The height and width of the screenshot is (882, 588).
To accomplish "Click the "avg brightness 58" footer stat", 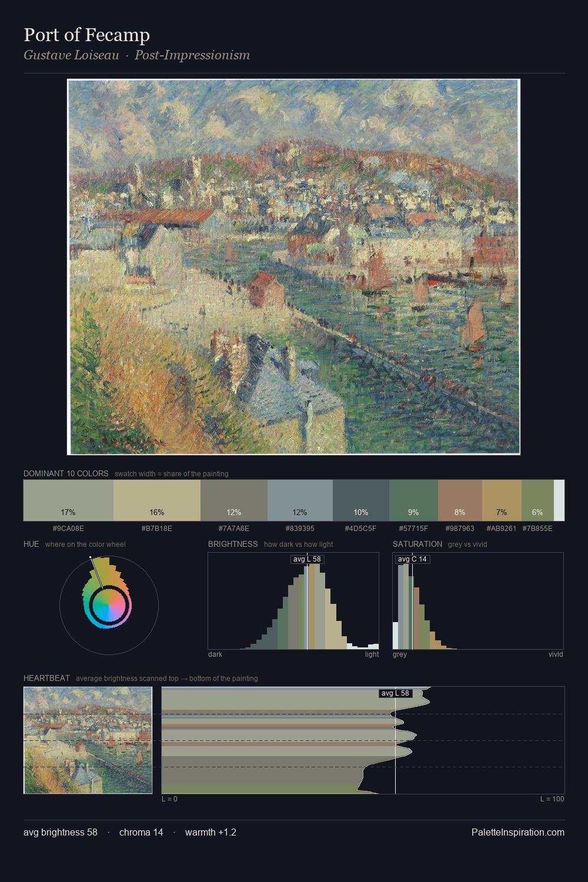I will point(61,832).
